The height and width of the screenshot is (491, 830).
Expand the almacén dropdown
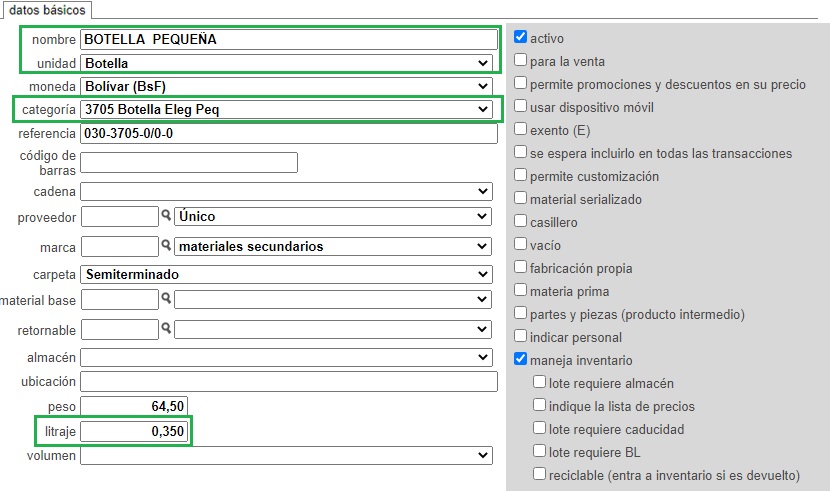[x=286, y=357]
